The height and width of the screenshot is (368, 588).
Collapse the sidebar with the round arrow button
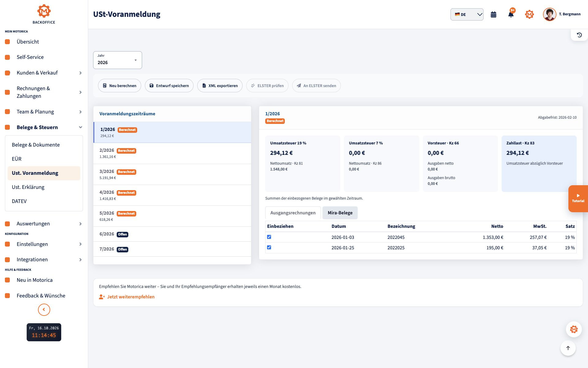(44, 309)
